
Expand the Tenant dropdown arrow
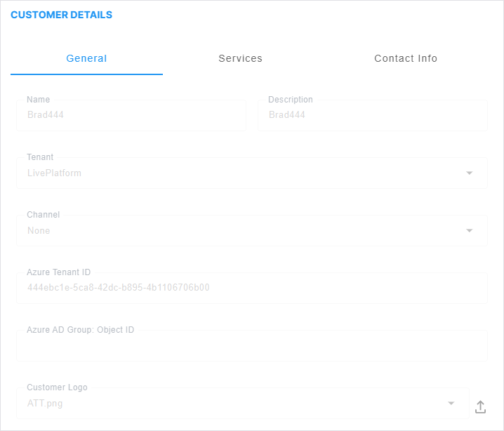click(x=470, y=173)
